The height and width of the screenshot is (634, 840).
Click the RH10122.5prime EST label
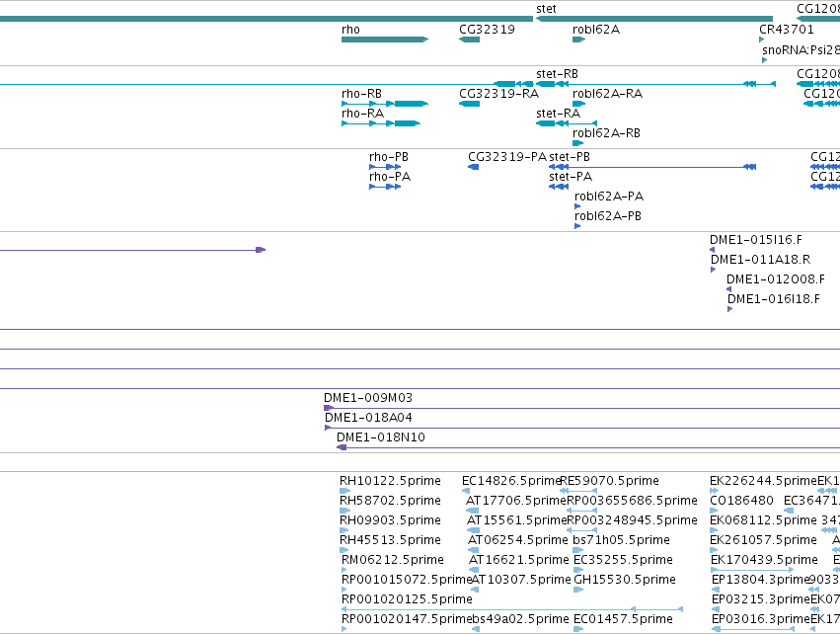390,481
